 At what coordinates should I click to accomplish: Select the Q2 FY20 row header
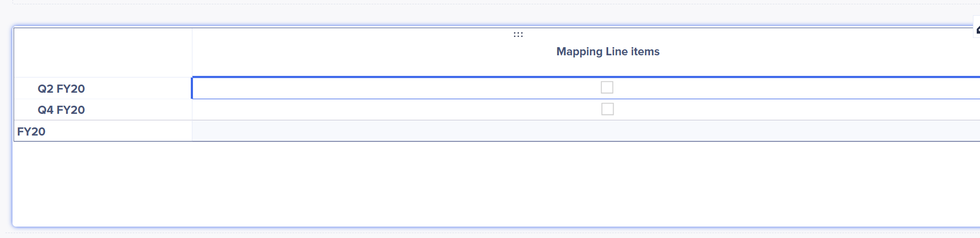[x=103, y=88]
